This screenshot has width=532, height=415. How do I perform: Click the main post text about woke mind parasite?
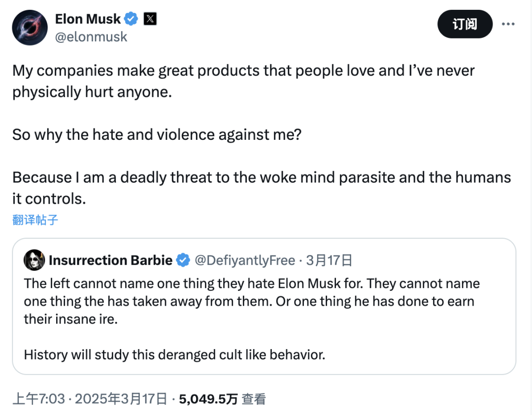(x=262, y=188)
